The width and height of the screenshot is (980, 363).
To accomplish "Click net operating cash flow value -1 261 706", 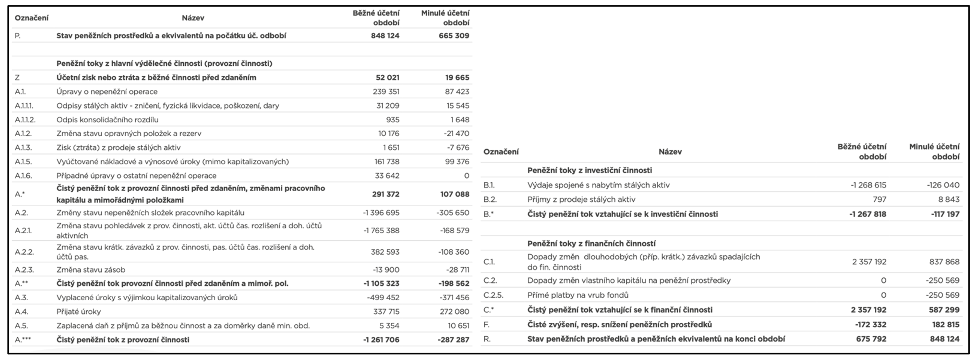I will click(x=381, y=340).
